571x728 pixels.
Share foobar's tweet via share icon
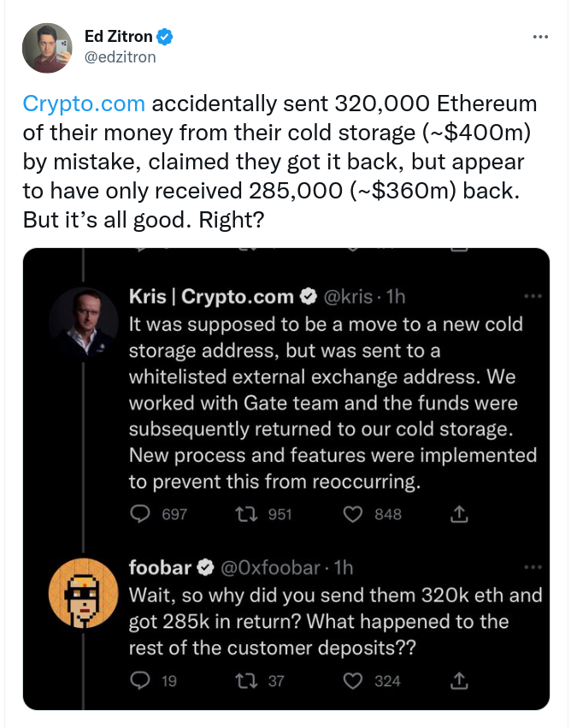pyautogui.click(x=459, y=681)
